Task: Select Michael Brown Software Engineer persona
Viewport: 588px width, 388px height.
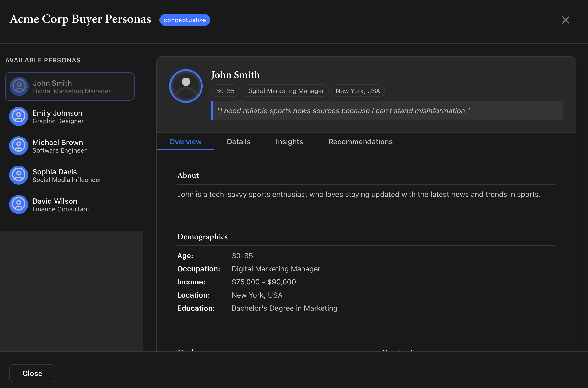Action: [70, 146]
